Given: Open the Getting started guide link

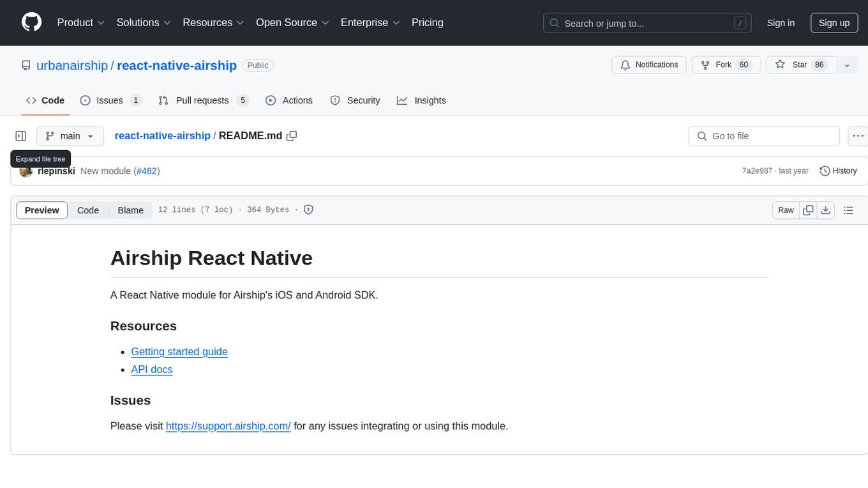Looking at the screenshot, I should pyautogui.click(x=179, y=351).
